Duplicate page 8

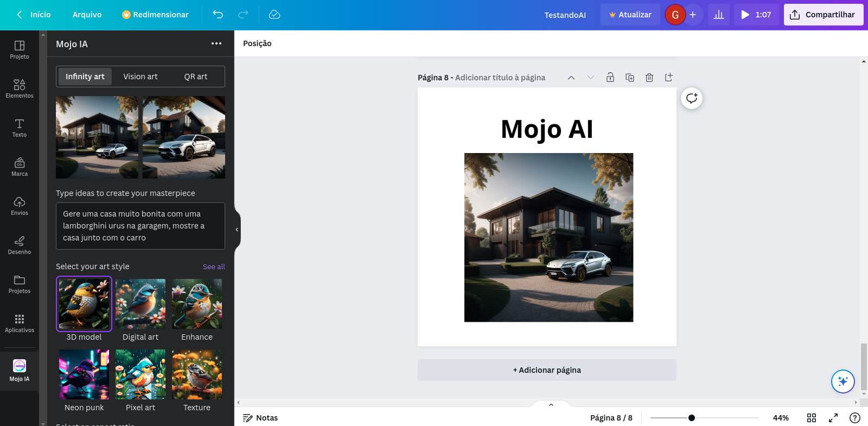pyautogui.click(x=630, y=78)
